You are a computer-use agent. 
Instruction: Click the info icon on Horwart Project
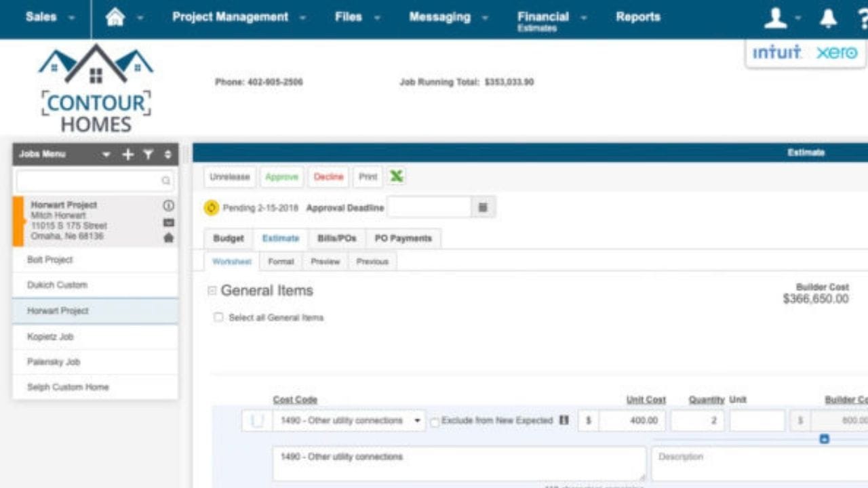(168, 205)
